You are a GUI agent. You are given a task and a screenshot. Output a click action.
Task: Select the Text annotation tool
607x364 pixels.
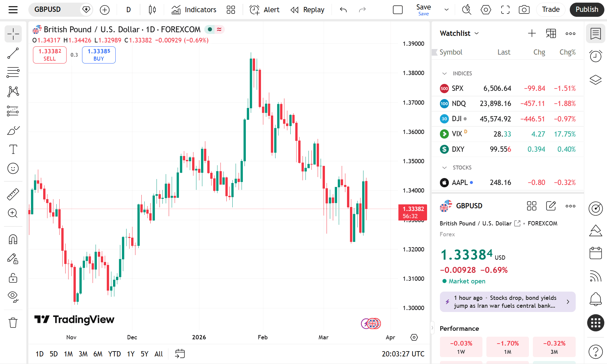tap(13, 149)
